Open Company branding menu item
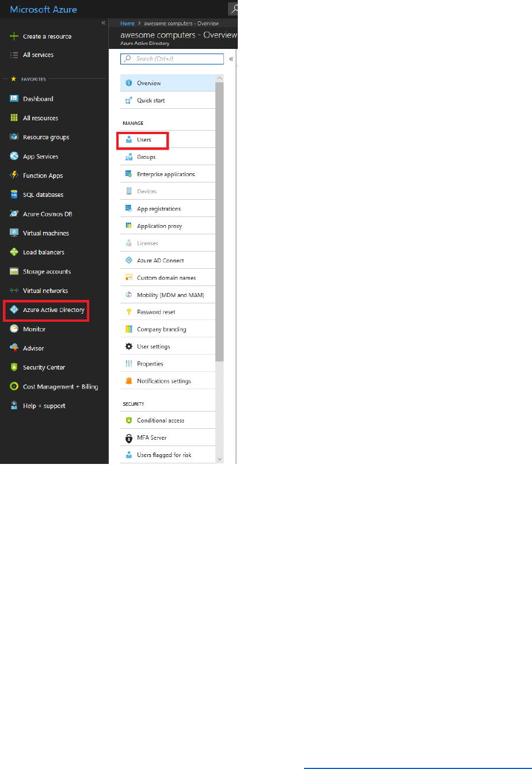Image resolution: width=532 pixels, height=769 pixels. (x=168, y=329)
